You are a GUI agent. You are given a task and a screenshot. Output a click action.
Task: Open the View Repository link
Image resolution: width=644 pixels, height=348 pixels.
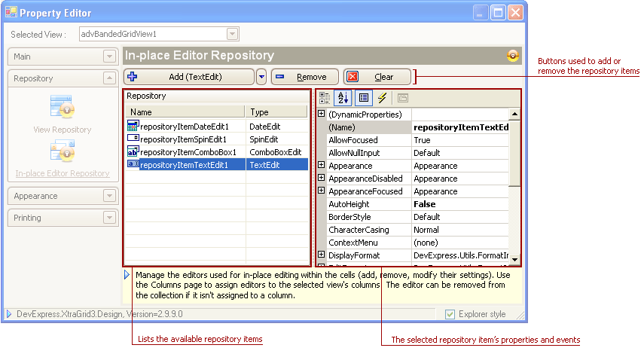tap(63, 130)
